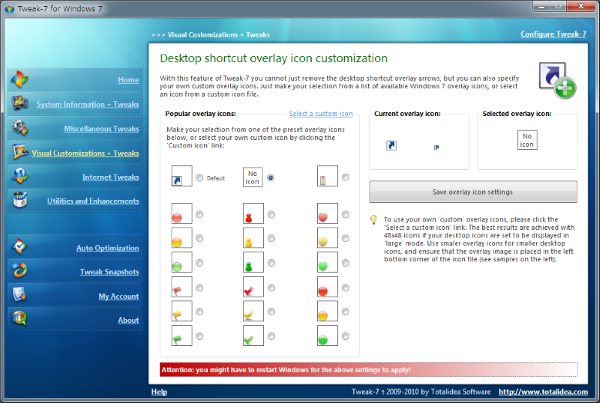
Task: Click the Utilities and Enhancements icon
Action: pyautogui.click(x=20, y=200)
